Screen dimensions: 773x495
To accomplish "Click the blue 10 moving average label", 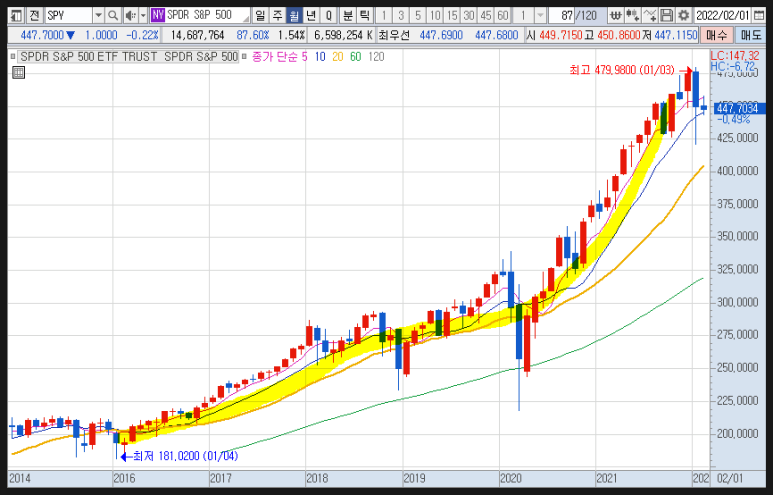I will click(320, 57).
